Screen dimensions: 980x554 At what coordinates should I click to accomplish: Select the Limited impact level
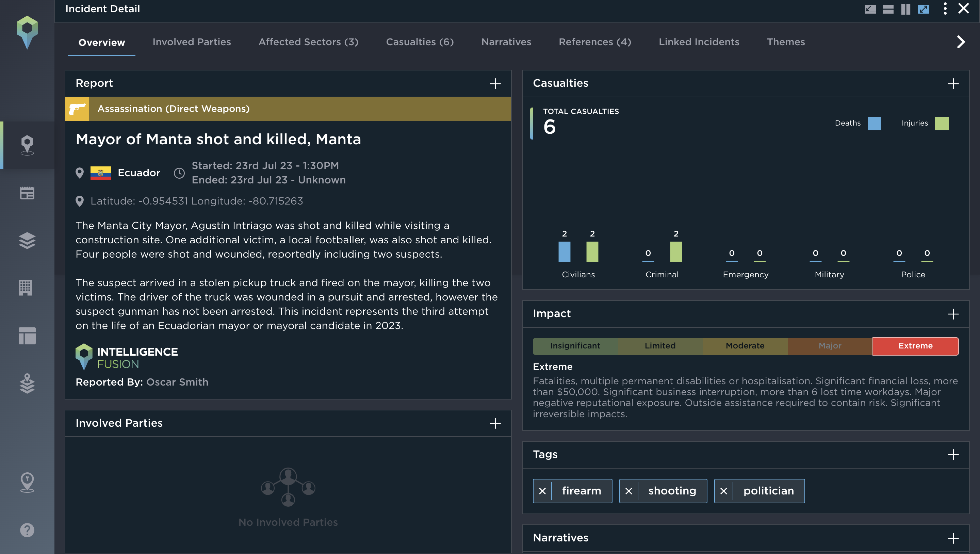[660, 346]
